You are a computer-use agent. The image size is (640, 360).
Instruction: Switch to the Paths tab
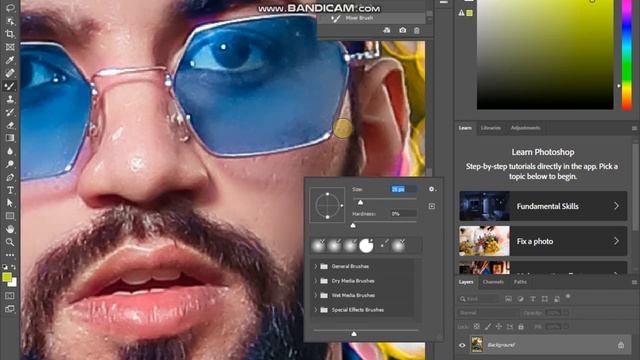tap(520, 282)
